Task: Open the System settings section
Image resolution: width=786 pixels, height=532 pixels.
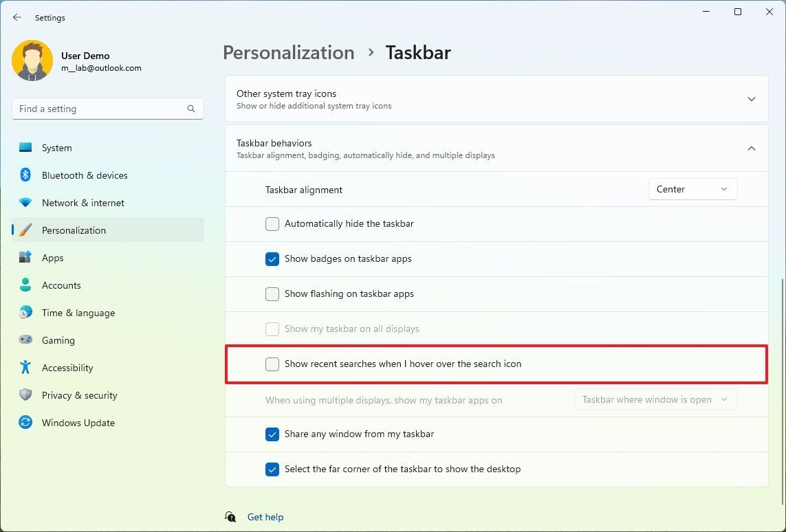Action: pos(56,148)
